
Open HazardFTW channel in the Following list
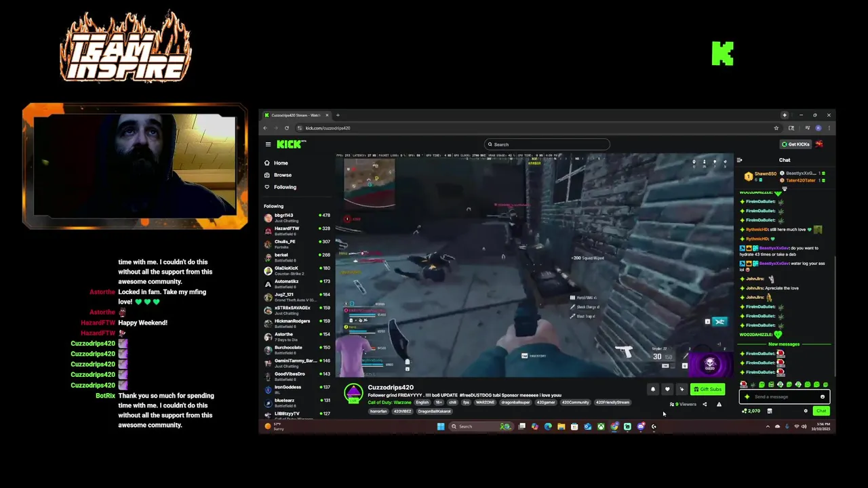(297, 230)
